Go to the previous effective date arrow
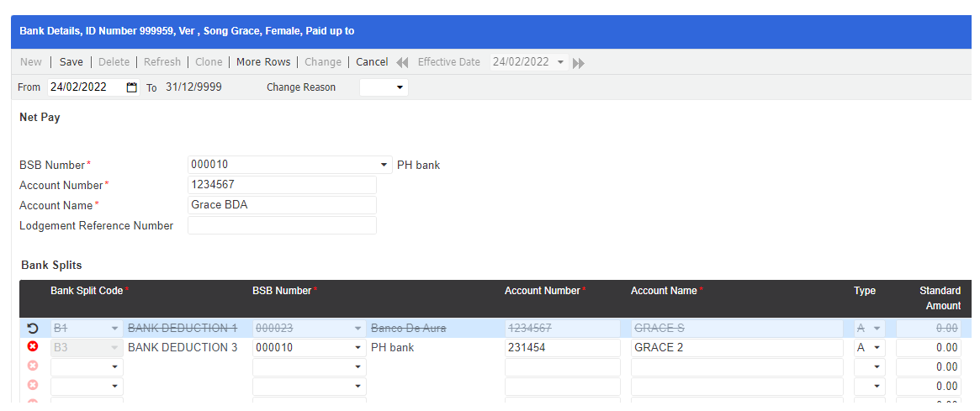 point(402,62)
